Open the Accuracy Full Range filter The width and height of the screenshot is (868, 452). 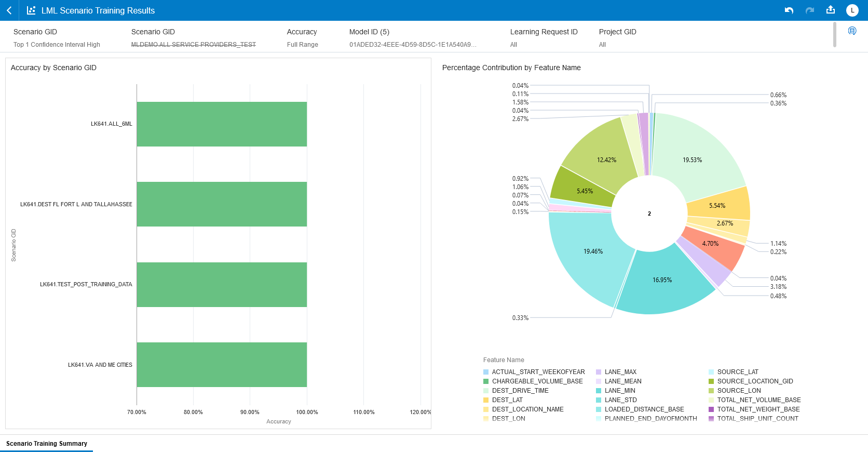point(302,45)
